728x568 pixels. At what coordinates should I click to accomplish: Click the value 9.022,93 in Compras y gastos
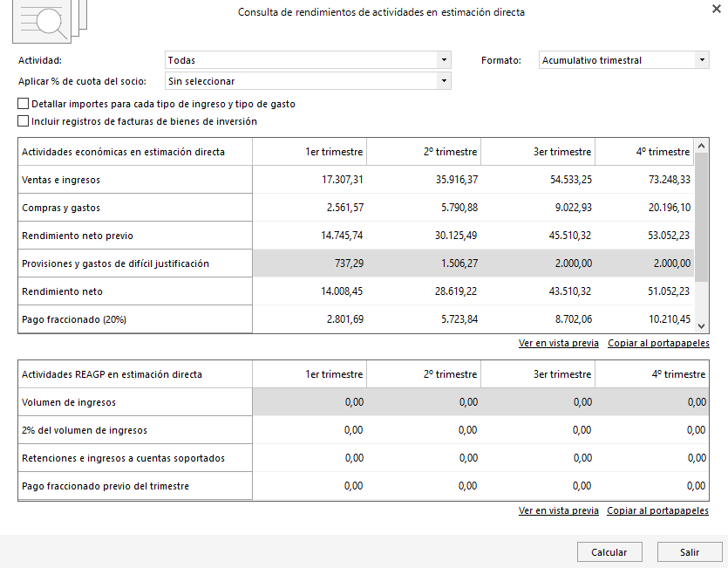click(574, 208)
